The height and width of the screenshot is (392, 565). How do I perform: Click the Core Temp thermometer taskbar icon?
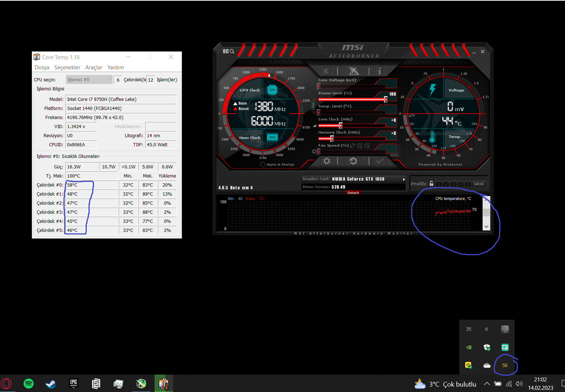[164, 384]
